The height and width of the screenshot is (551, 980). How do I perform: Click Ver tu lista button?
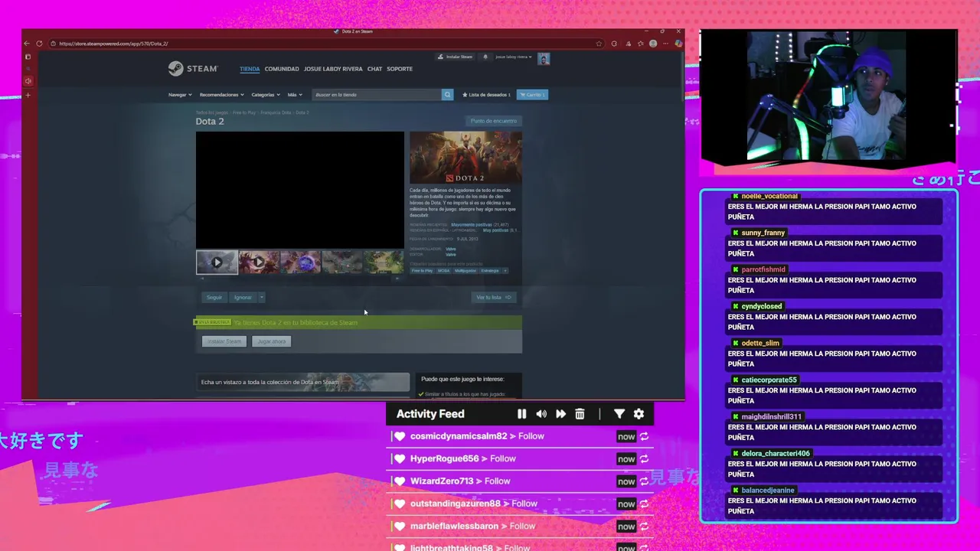click(494, 297)
